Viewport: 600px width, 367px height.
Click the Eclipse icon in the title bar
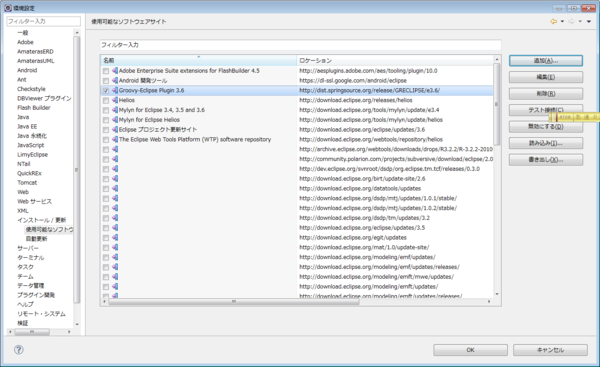click(x=8, y=8)
